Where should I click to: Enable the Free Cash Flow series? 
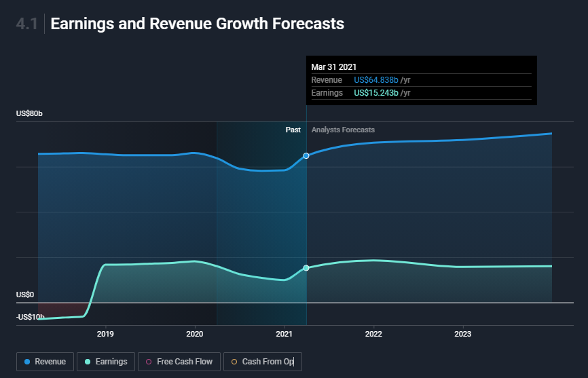(x=178, y=362)
